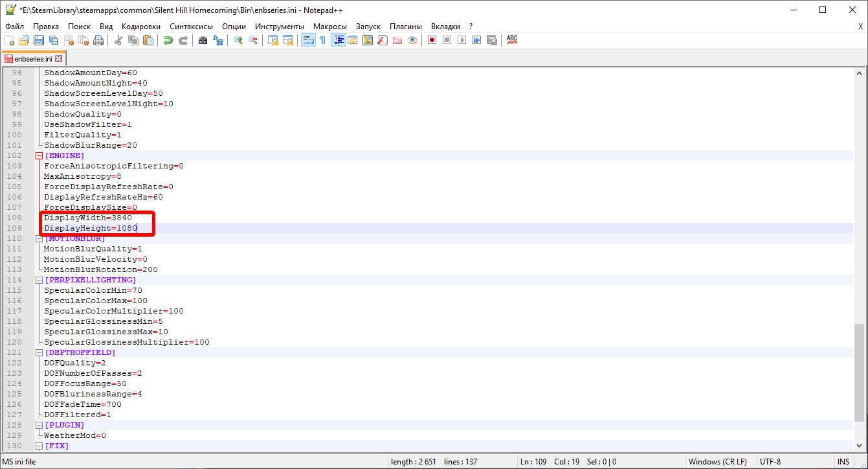Viewport: 868px width, 469px height.
Task: Click the Copy toolbar icon
Action: point(133,40)
